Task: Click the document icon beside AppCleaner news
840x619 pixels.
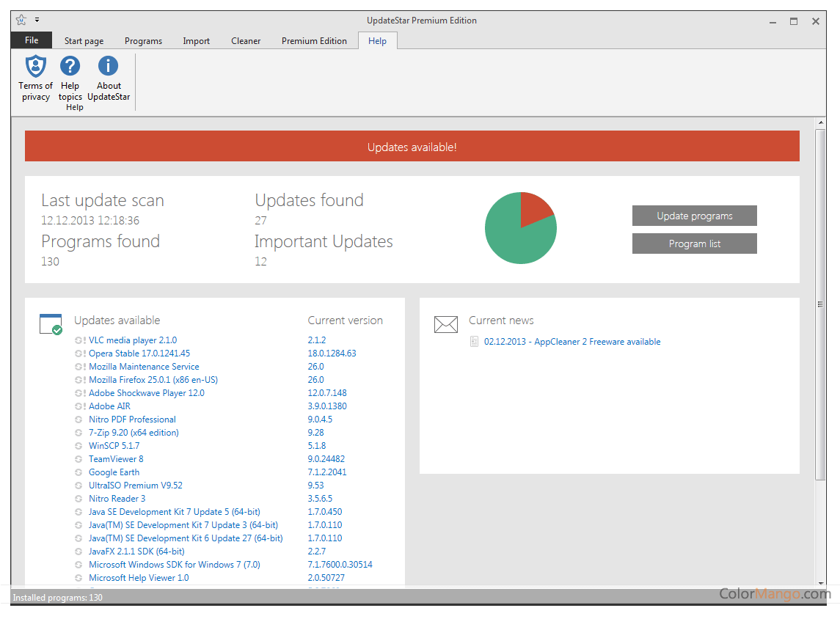Action: 475,342
